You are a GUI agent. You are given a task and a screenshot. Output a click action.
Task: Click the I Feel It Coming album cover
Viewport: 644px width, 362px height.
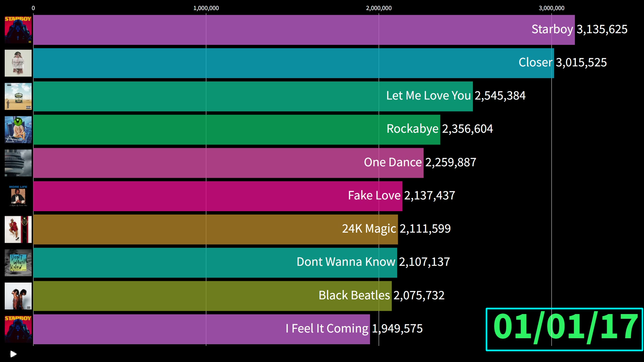click(18, 329)
